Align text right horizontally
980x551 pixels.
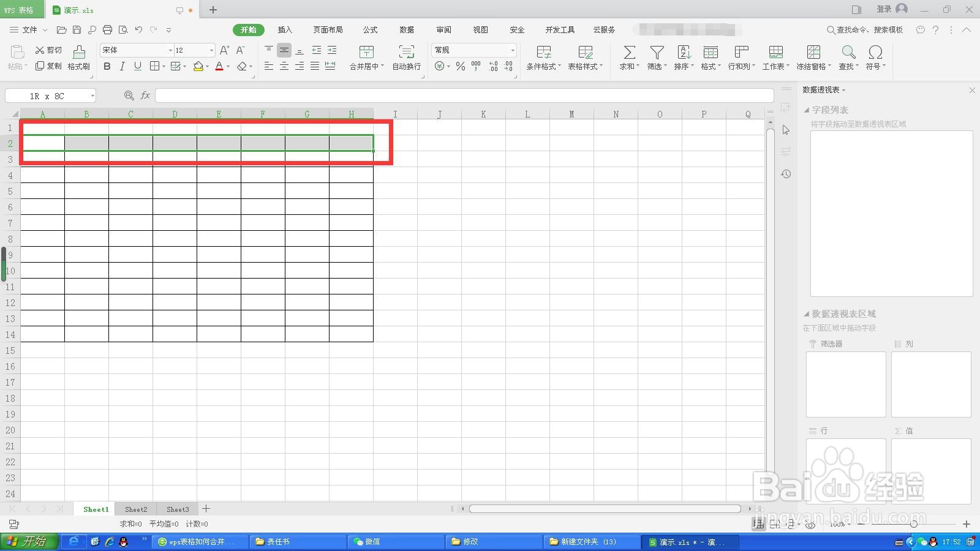[300, 66]
